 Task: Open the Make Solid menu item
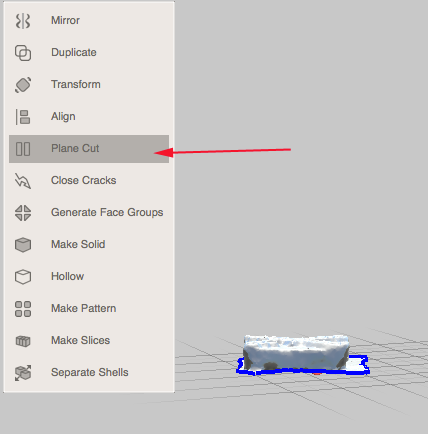[89, 244]
